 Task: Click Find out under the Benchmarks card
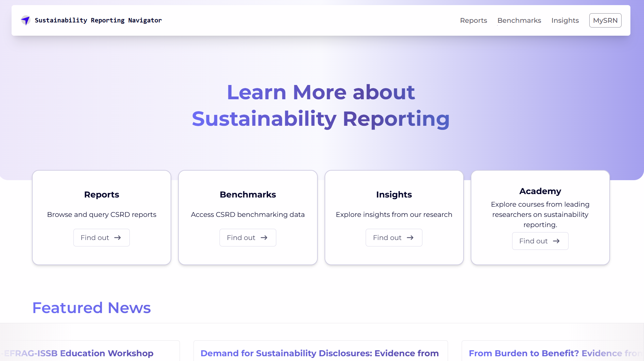coord(247,237)
